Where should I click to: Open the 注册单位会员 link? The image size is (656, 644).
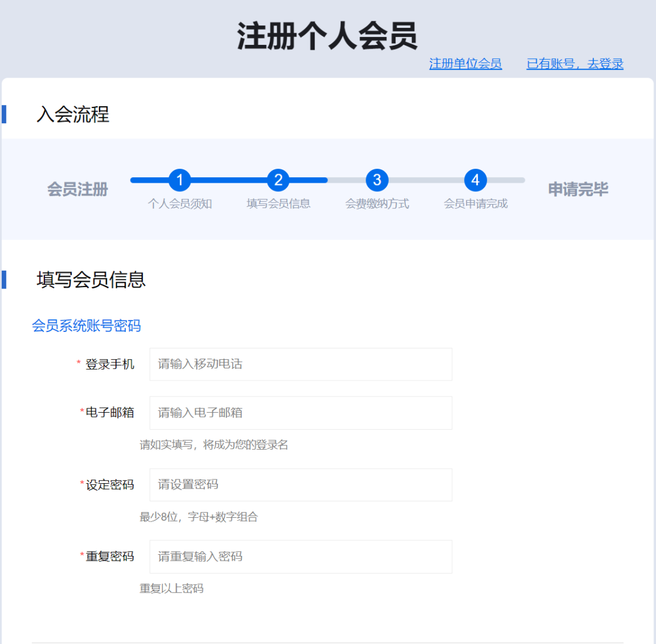465,64
